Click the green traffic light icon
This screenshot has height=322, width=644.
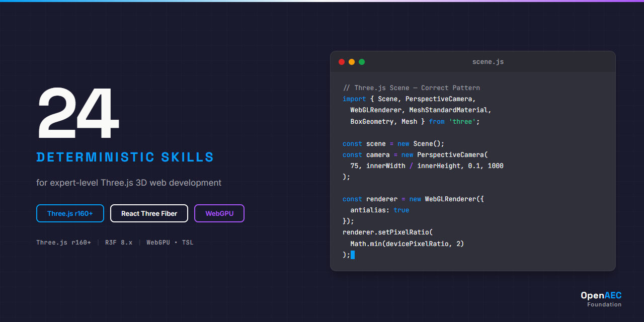pos(362,62)
